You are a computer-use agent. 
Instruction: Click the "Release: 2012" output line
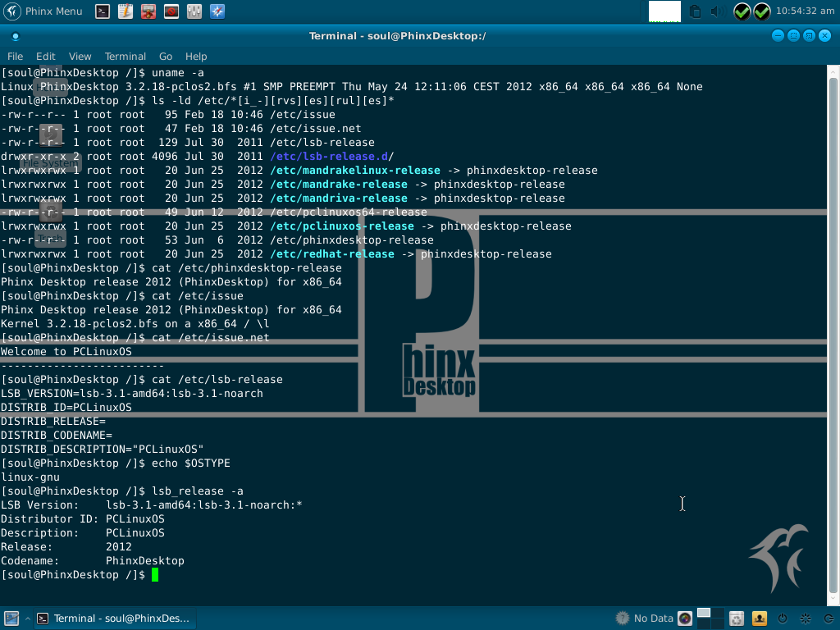tap(66, 546)
